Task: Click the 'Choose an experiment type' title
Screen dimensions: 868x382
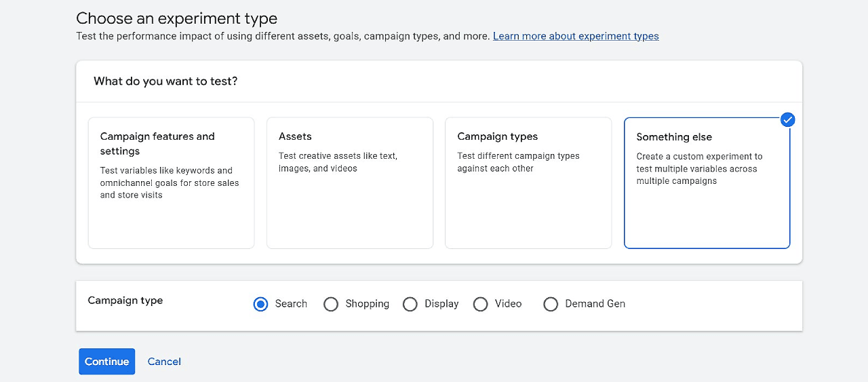Action: [176, 18]
